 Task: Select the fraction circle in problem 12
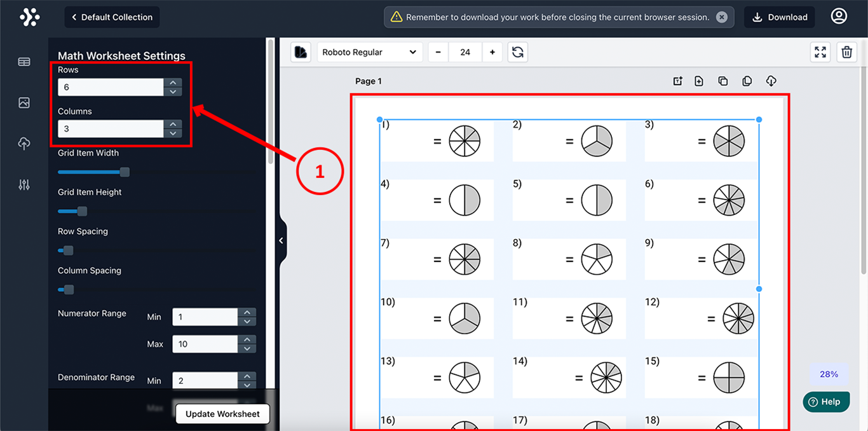tap(738, 318)
